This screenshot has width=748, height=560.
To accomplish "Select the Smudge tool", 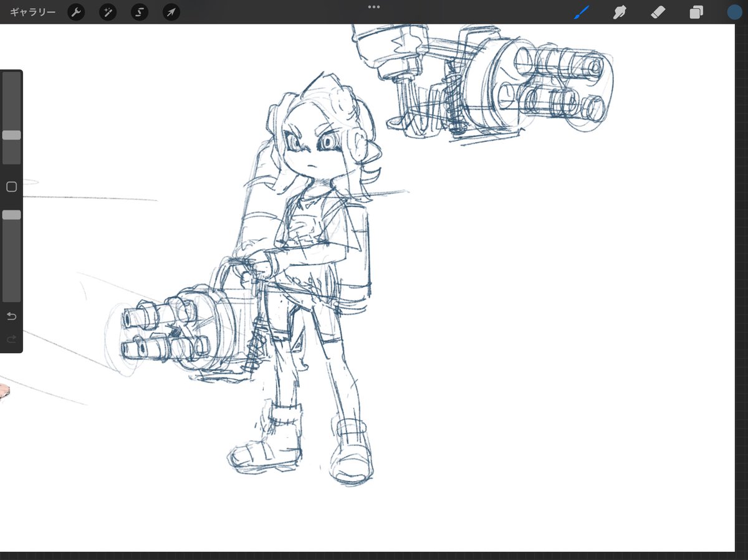I will (x=620, y=12).
